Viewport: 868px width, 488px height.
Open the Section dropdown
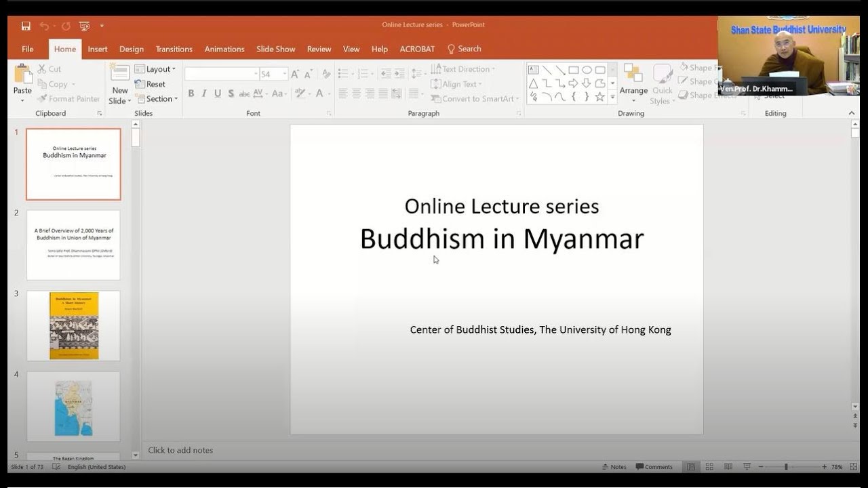(157, 99)
